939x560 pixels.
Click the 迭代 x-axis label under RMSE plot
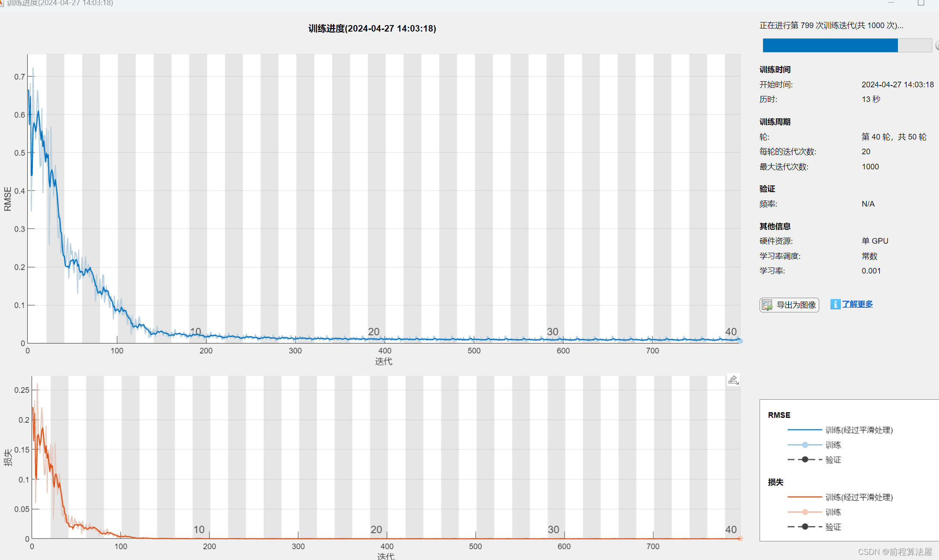click(x=383, y=361)
